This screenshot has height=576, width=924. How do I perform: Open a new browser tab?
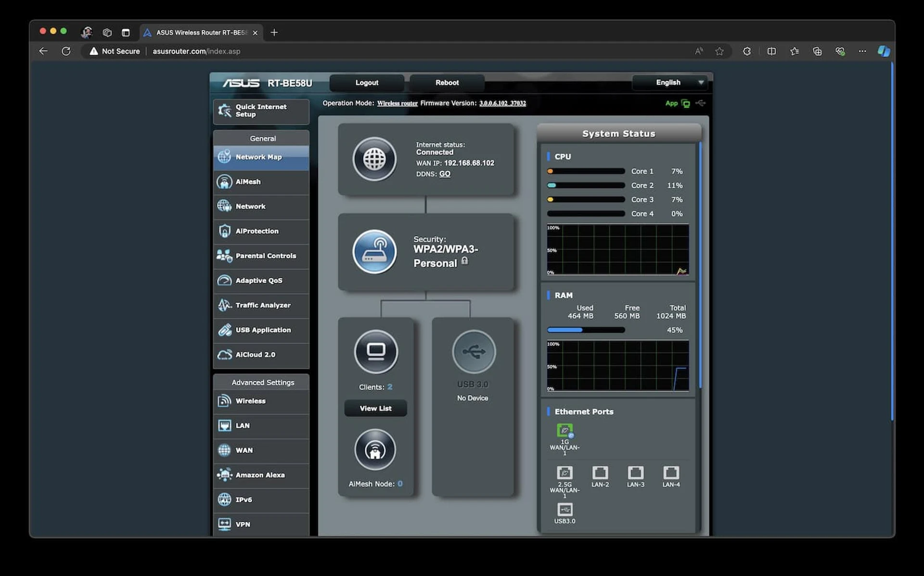pyautogui.click(x=274, y=32)
